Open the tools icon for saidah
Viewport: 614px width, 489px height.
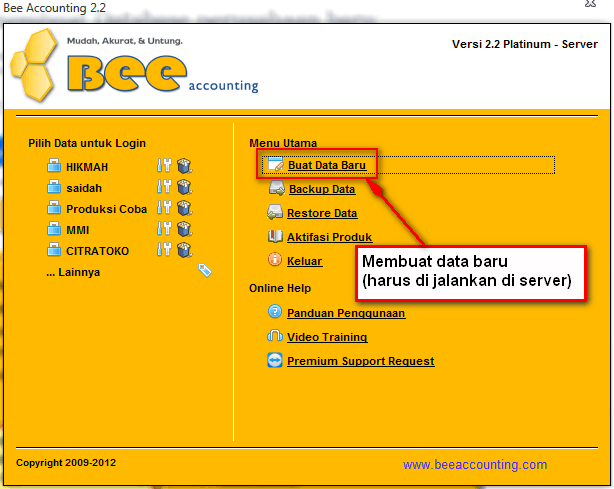coord(164,187)
